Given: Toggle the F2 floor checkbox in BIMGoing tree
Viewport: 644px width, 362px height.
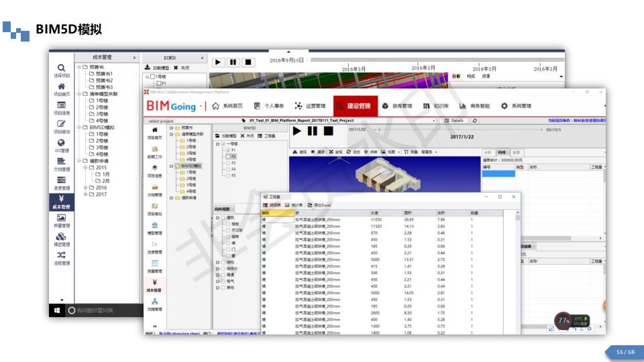Looking at the screenshot, I should point(228,156).
